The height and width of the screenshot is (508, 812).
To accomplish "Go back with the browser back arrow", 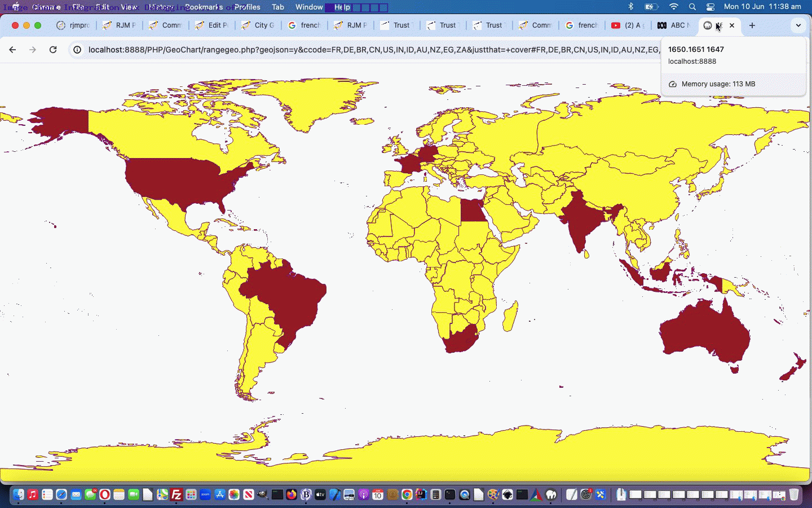I will point(12,50).
